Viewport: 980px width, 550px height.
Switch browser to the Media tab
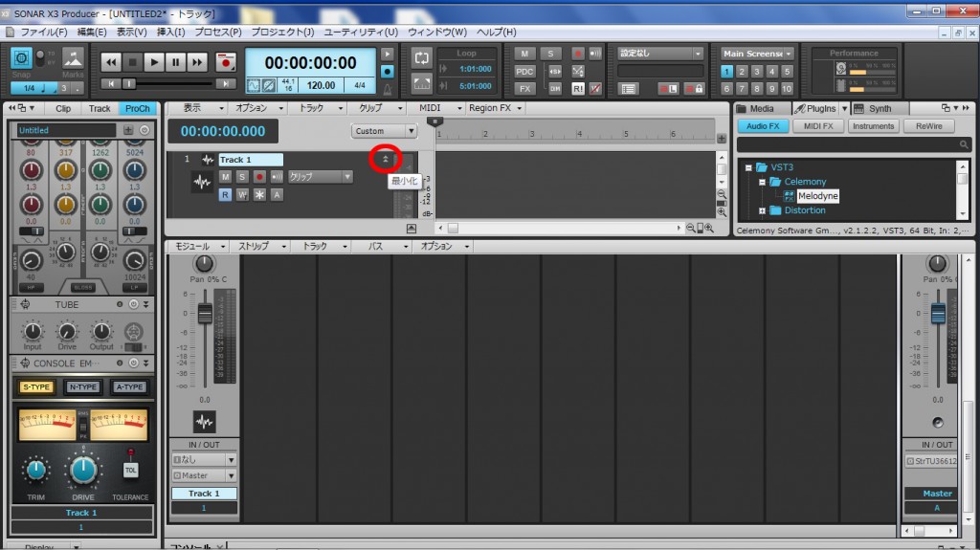pos(762,108)
